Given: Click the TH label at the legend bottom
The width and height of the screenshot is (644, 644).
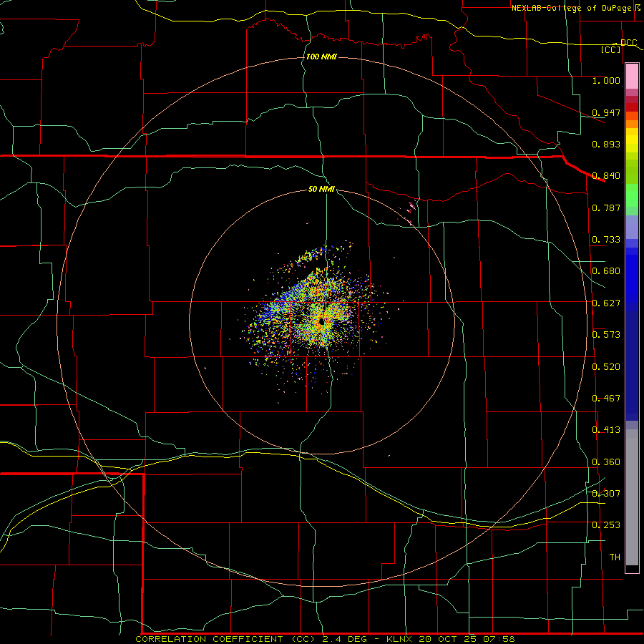Looking at the screenshot, I should (x=615, y=557).
